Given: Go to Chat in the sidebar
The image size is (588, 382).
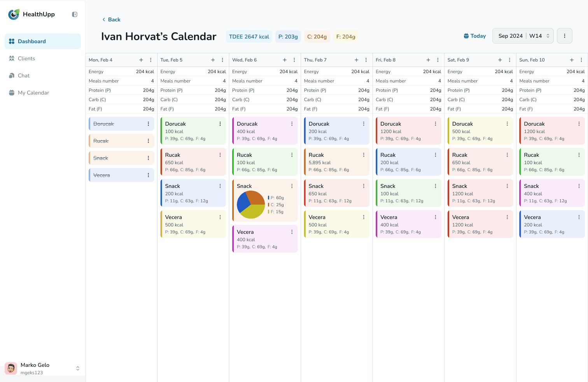Looking at the screenshot, I should click(x=24, y=75).
